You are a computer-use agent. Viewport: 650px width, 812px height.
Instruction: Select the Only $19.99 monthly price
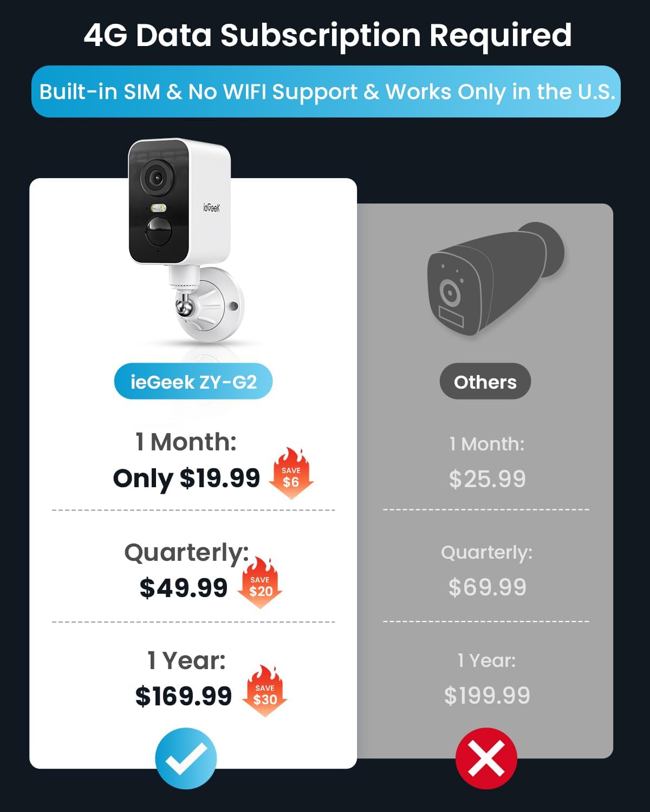tap(186, 479)
